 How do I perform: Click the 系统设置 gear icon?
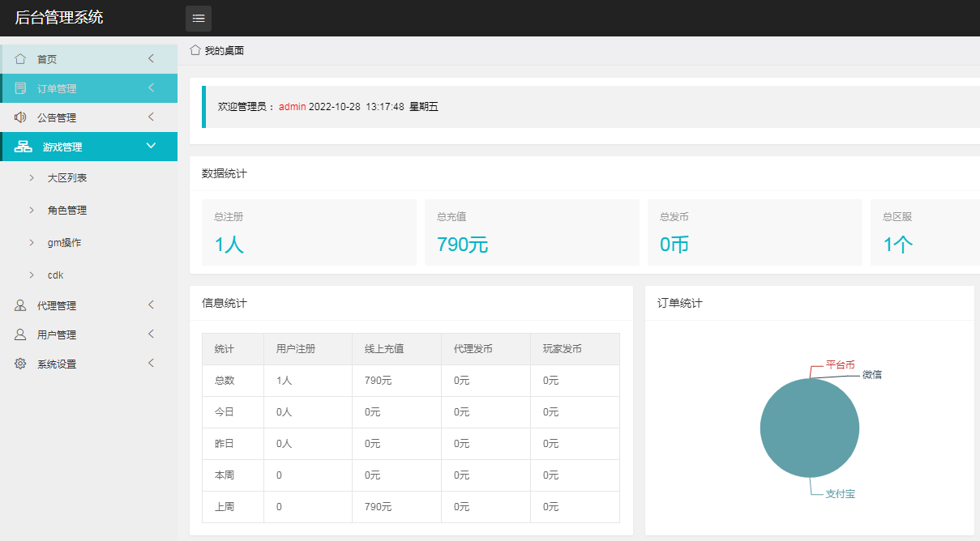pos(20,364)
